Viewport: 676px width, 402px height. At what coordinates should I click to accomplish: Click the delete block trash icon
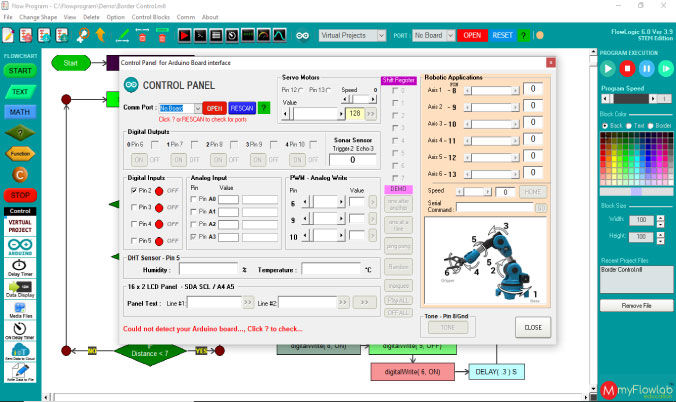162,35
